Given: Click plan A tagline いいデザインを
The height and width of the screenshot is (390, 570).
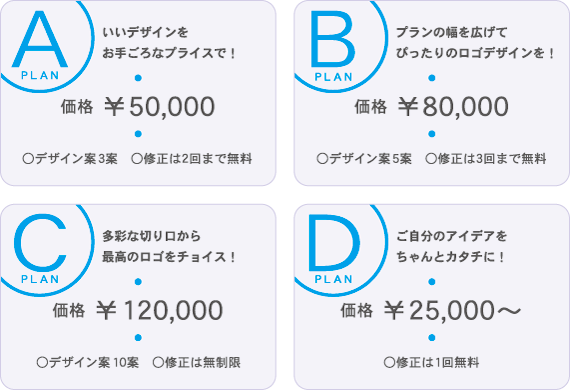Looking at the screenshot, I should coord(145,32).
